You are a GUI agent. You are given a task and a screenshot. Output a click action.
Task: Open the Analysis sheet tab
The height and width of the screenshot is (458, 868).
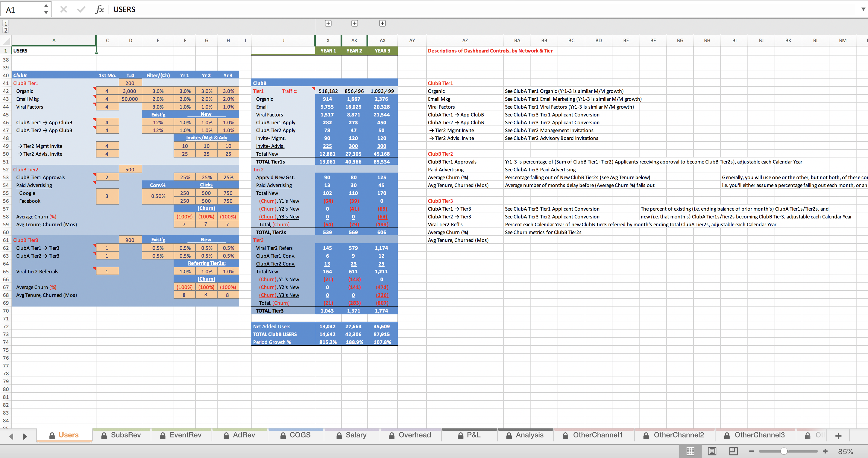pos(525,435)
